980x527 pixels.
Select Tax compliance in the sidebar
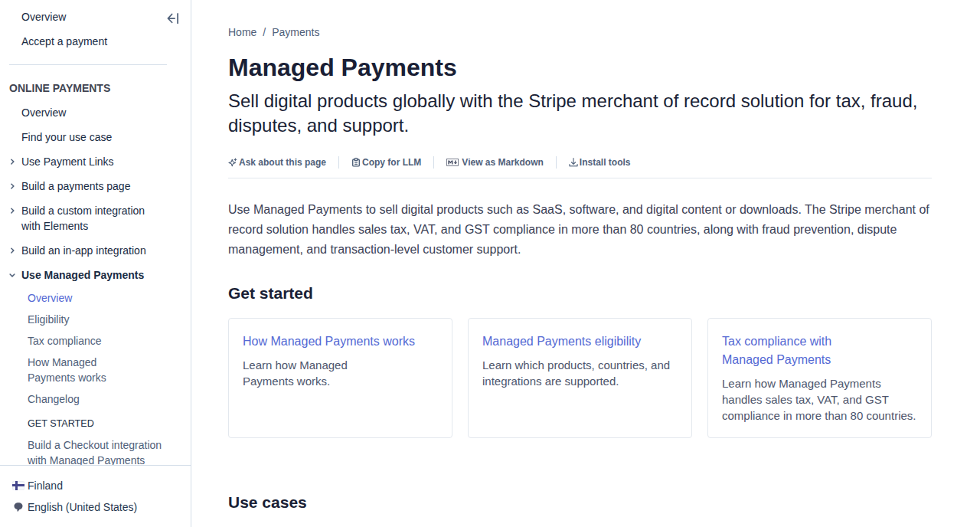point(64,341)
